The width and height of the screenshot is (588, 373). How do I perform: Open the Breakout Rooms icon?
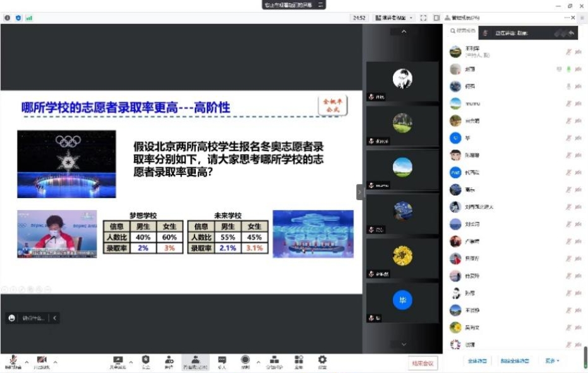(x=274, y=361)
